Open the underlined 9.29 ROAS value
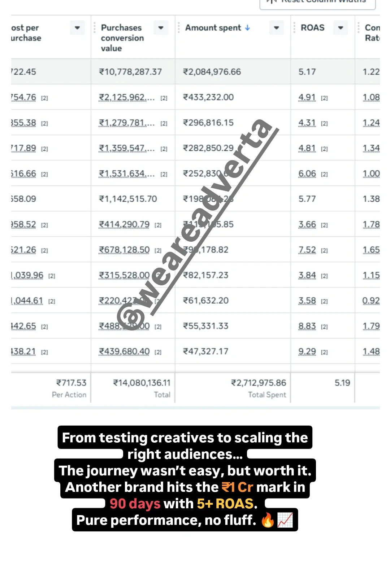 (x=307, y=351)
